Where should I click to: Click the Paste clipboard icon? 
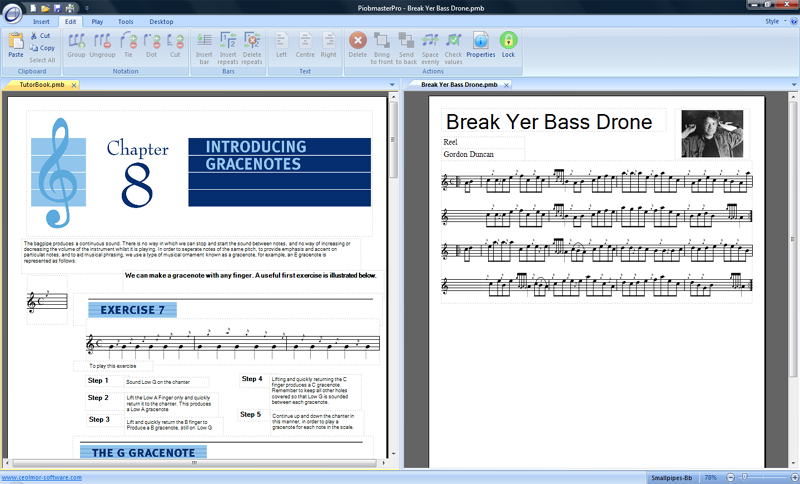16,44
